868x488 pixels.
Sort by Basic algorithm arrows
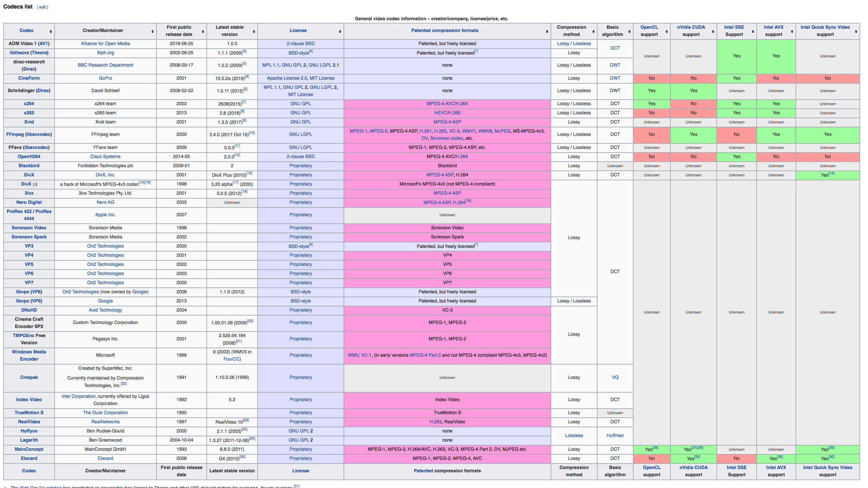tap(629, 31)
